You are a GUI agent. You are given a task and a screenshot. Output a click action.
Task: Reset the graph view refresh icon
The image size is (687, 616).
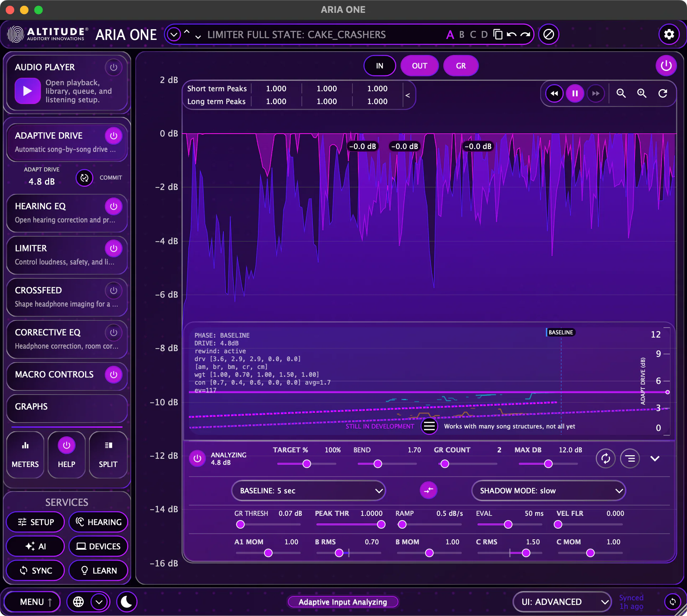[663, 93]
